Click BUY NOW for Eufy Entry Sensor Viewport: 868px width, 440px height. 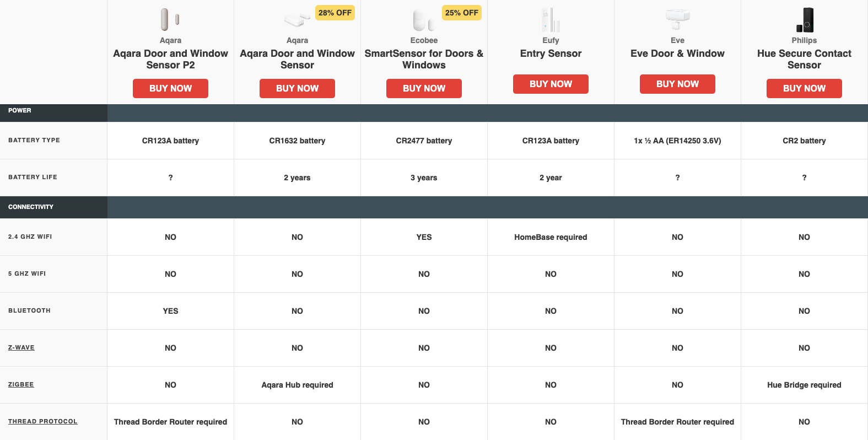tap(551, 84)
